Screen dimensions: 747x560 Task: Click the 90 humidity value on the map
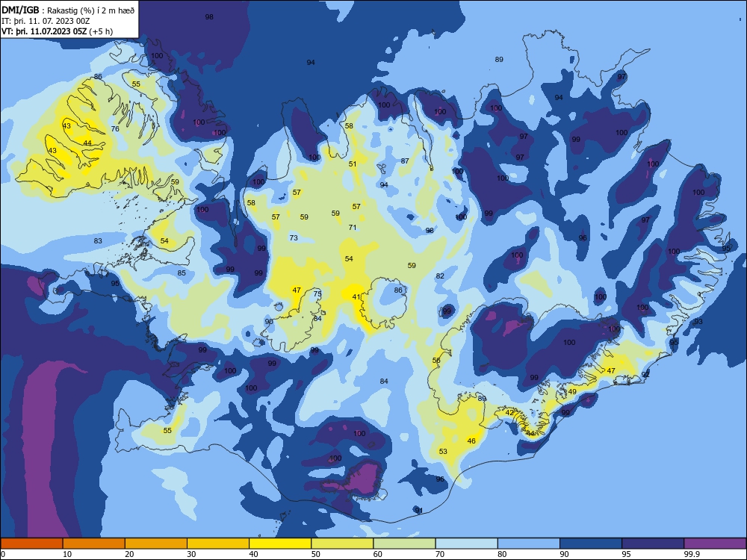point(269,321)
